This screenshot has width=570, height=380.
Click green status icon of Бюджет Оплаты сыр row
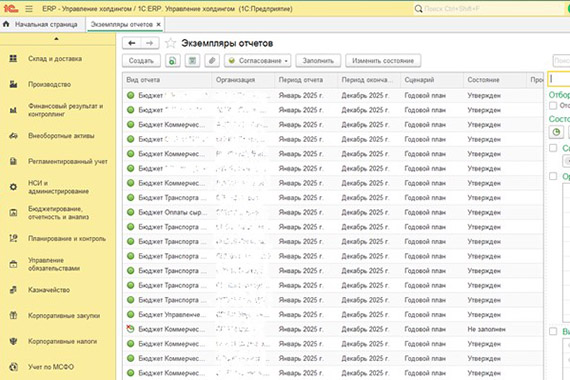pyautogui.click(x=131, y=212)
